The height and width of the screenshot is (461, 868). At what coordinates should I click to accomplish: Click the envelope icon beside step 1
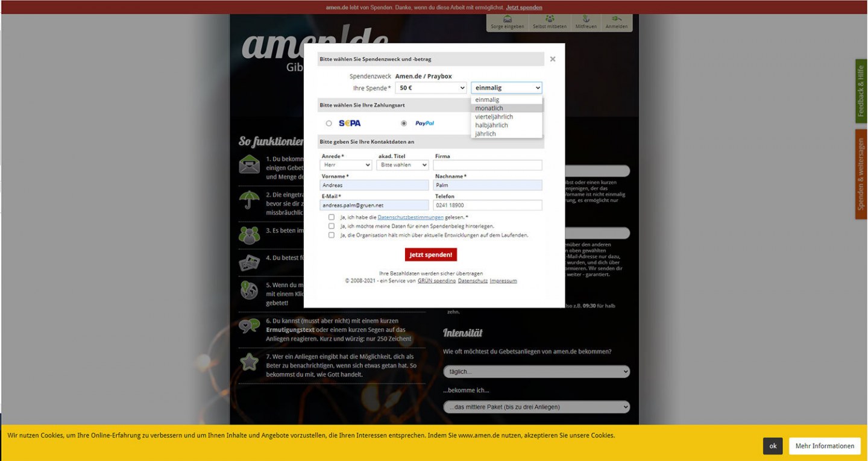tap(249, 164)
